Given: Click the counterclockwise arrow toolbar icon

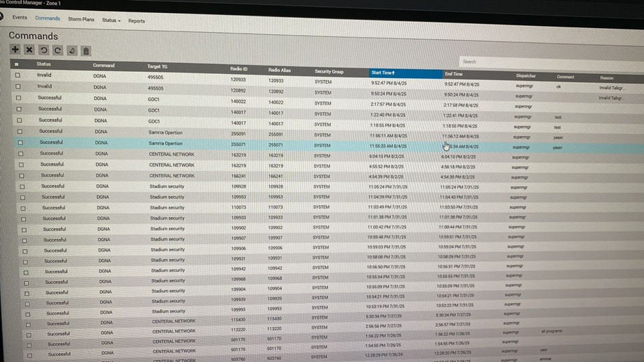Looking at the screenshot, I should pos(44,51).
